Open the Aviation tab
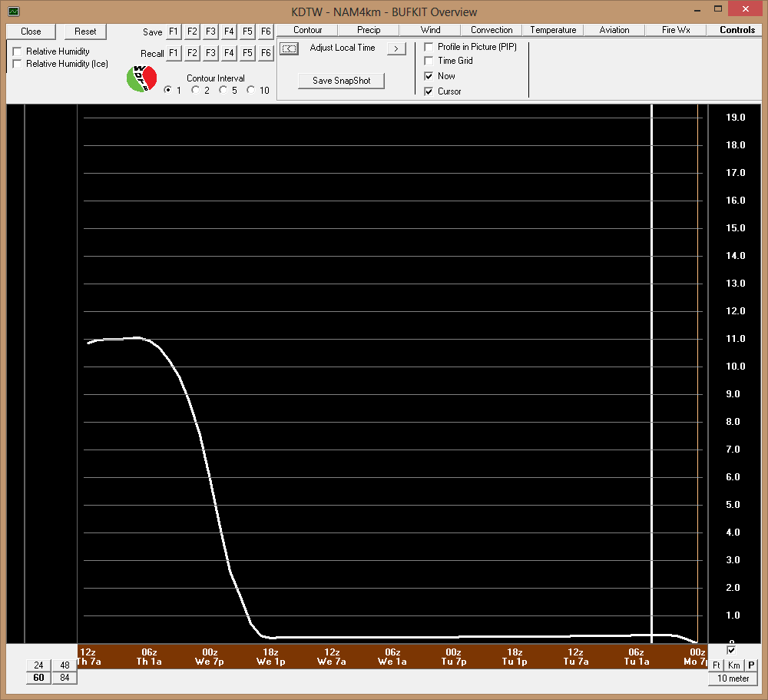The height and width of the screenshot is (700, 768). click(x=614, y=30)
